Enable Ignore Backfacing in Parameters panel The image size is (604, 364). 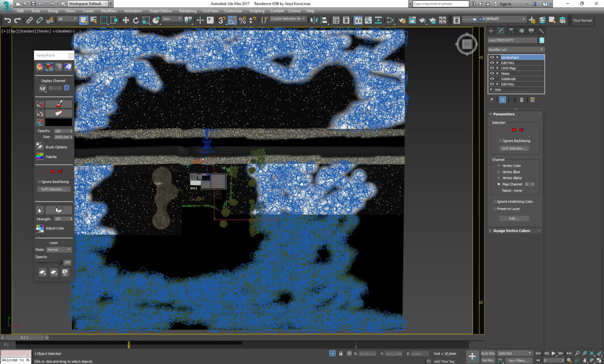[x=500, y=141]
